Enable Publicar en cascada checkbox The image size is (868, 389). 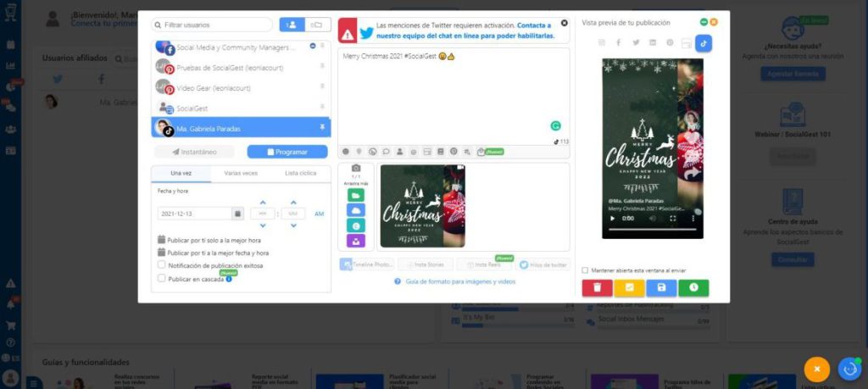coord(162,279)
